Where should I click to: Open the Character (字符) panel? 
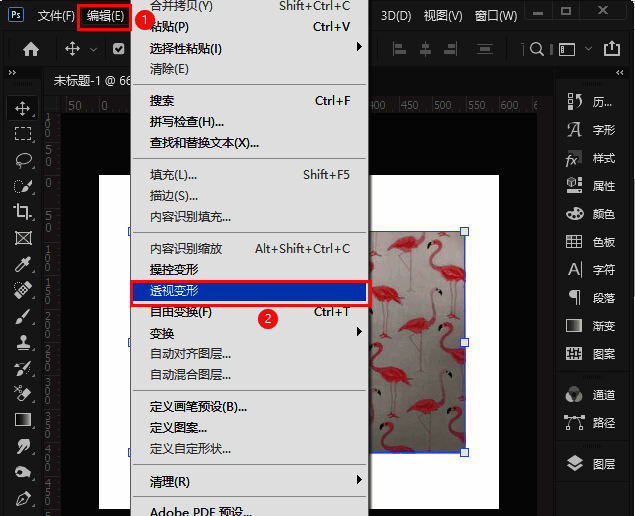pos(590,270)
